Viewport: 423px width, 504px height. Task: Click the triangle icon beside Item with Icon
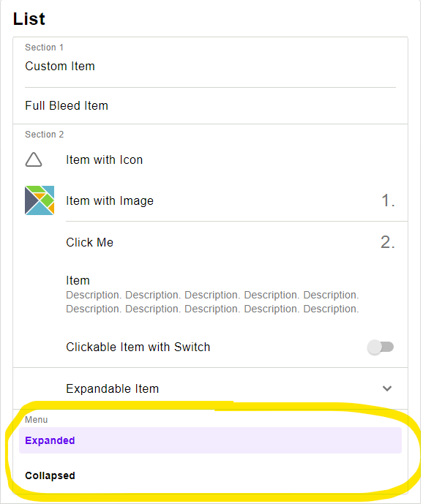coord(34,159)
